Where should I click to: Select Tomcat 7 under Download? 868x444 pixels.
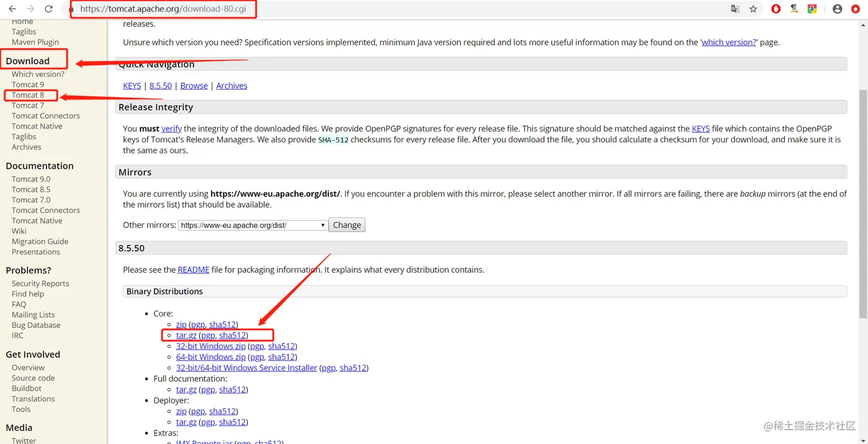(x=28, y=105)
